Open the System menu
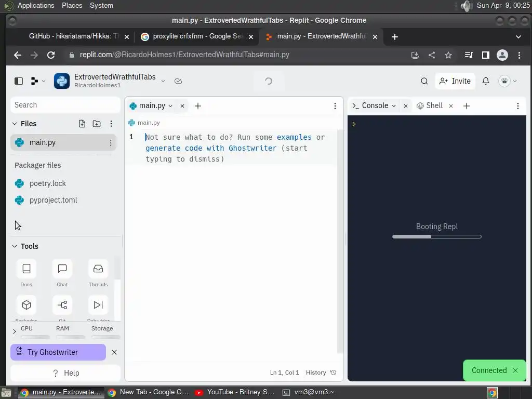This screenshot has width=532, height=399. pos(101,5)
